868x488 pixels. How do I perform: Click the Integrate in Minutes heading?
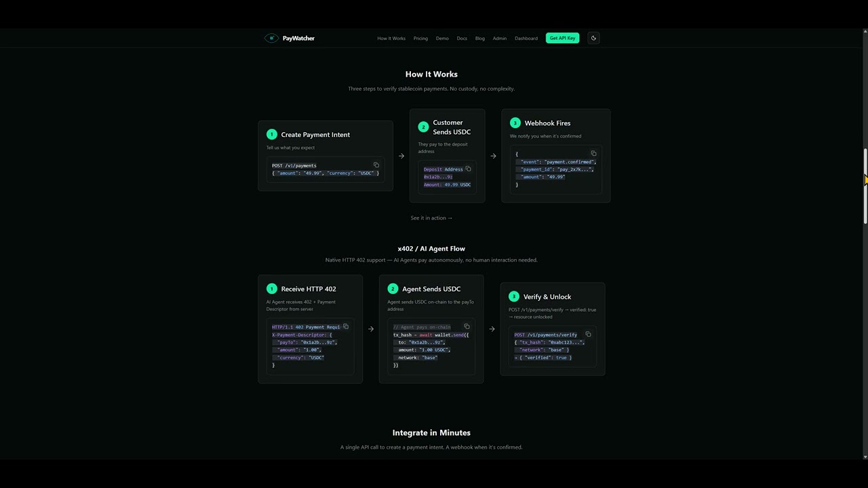coord(431,432)
